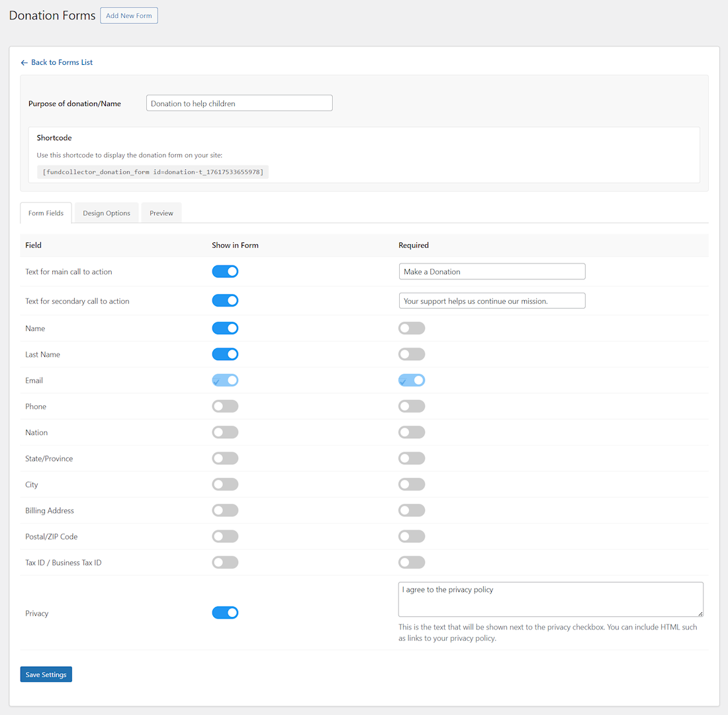Click the Add New Form button
Image resolution: width=728 pixels, height=715 pixels.
click(x=128, y=15)
